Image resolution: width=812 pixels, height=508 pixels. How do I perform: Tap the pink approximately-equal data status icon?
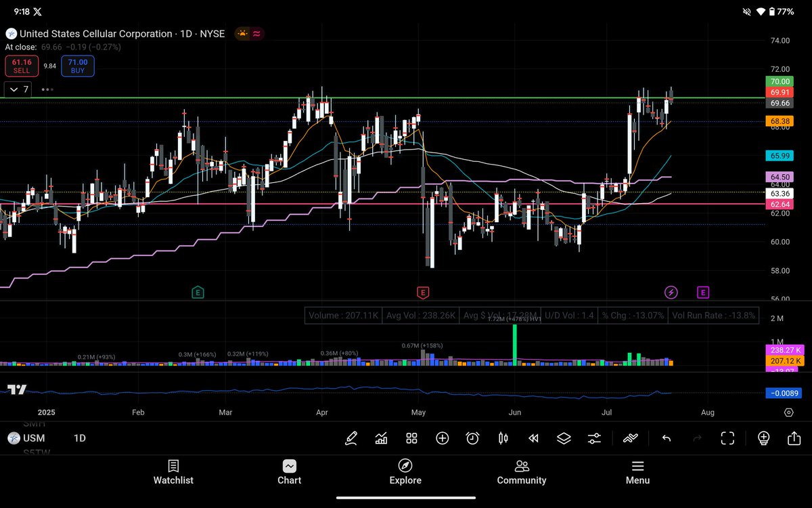click(258, 33)
